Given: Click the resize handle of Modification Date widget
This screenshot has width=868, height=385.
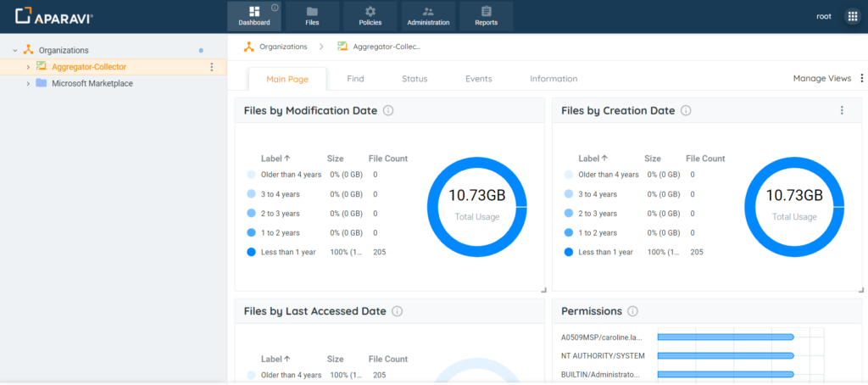Looking at the screenshot, I should point(543,289).
